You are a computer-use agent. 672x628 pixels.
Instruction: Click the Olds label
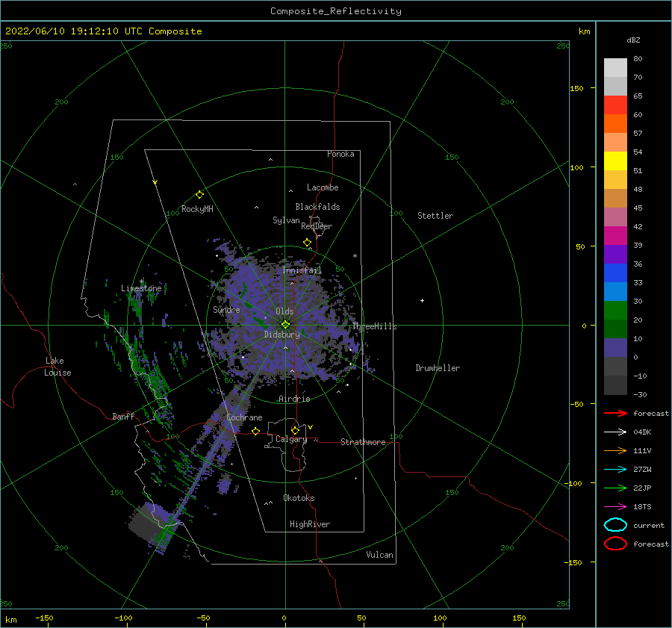pyautogui.click(x=284, y=311)
